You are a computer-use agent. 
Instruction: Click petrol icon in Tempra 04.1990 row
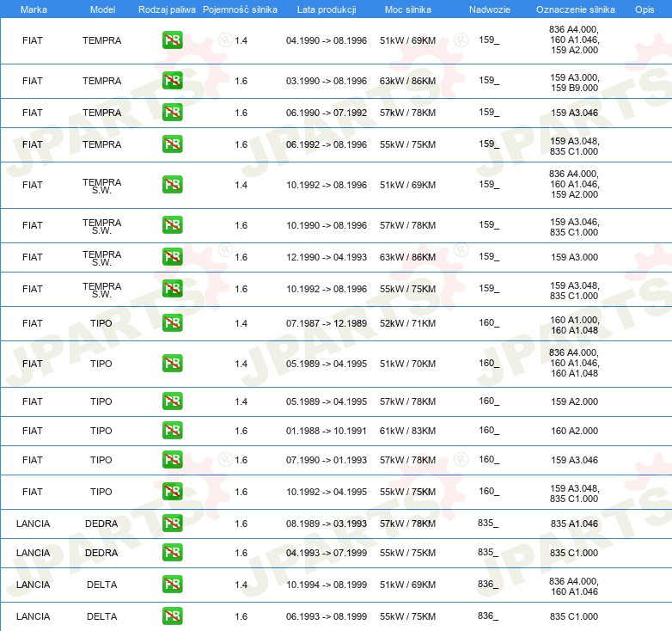tap(172, 40)
